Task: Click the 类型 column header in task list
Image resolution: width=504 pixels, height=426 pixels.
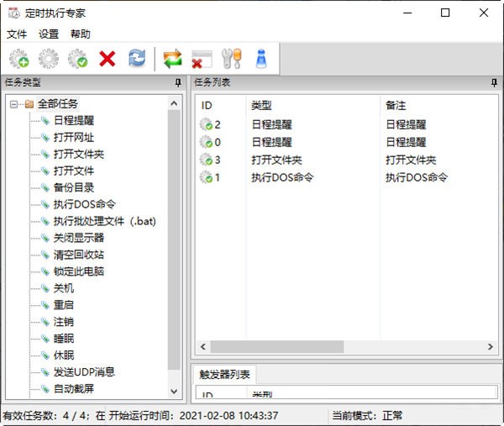Action: tap(261, 105)
